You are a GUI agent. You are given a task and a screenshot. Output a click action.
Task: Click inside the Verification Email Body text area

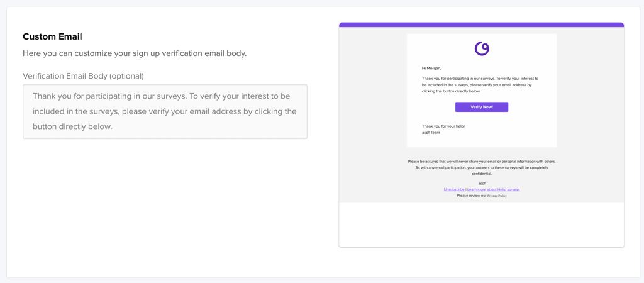(x=165, y=111)
